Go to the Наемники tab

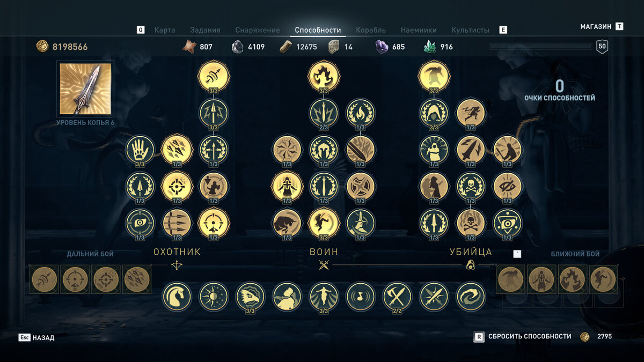(x=419, y=30)
